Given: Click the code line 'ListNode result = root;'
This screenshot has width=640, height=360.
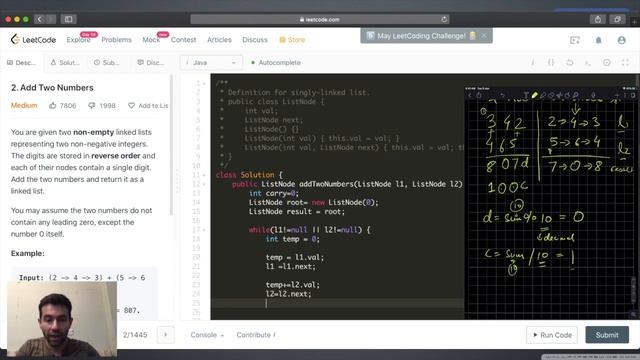Looking at the screenshot, I should click(x=297, y=212).
